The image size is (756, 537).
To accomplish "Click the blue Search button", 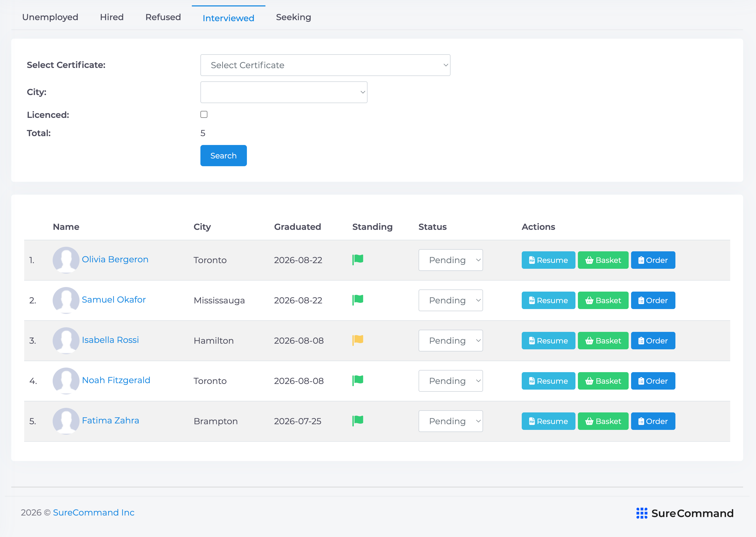I will 224,155.
